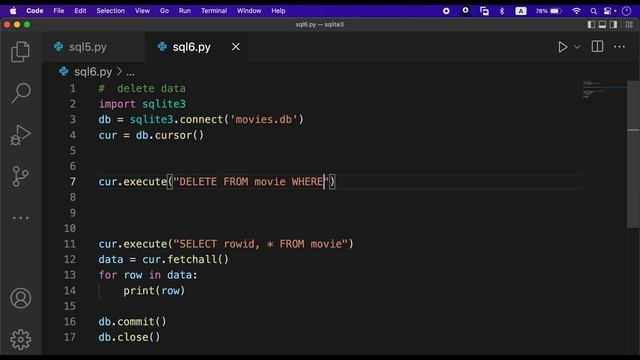Open the Customize Layout icon
Screen dimensions: 640x360
pyautogui.click(x=629, y=24)
